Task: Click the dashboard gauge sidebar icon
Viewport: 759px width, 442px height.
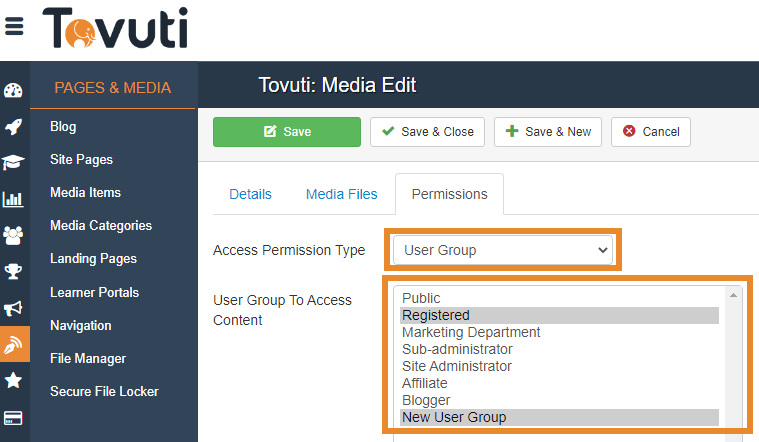Action: coord(13,91)
